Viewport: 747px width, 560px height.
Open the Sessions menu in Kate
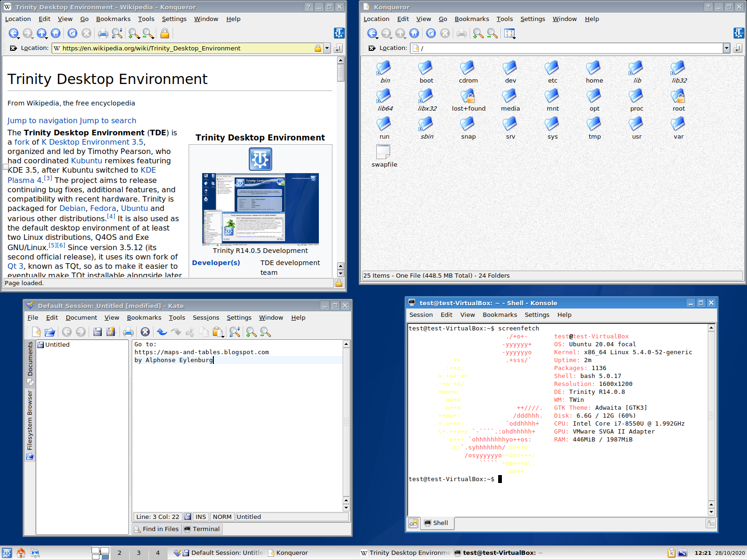coord(205,317)
